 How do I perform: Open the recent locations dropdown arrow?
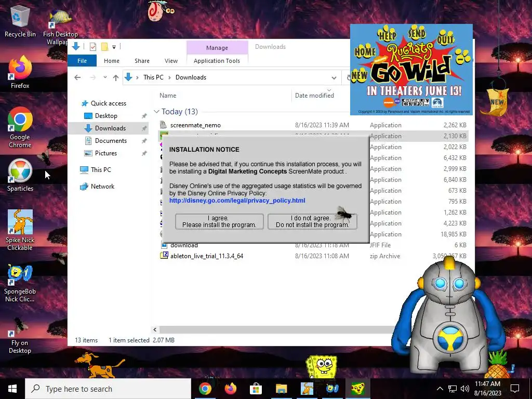coord(105,77)
